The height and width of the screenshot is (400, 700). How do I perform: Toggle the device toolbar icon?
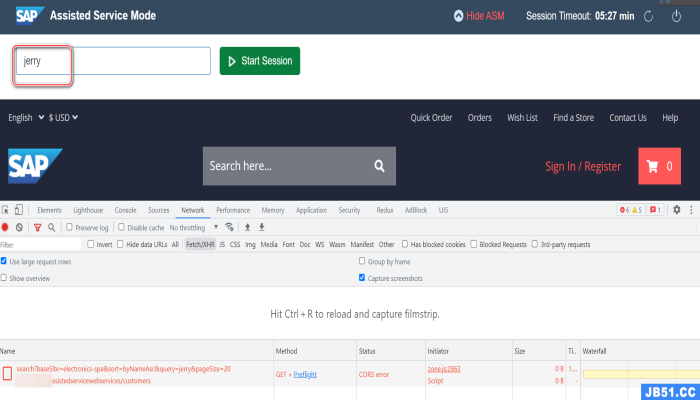click(x=19, y=210)
